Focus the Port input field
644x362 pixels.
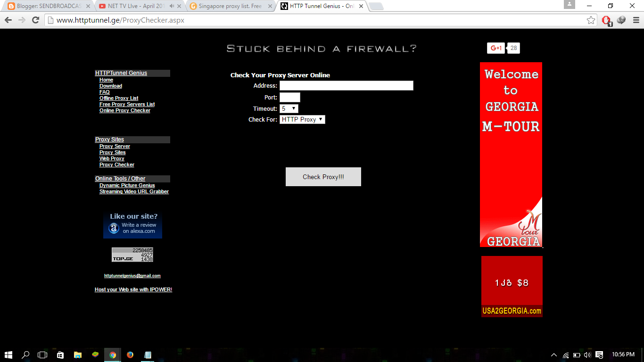290,98
